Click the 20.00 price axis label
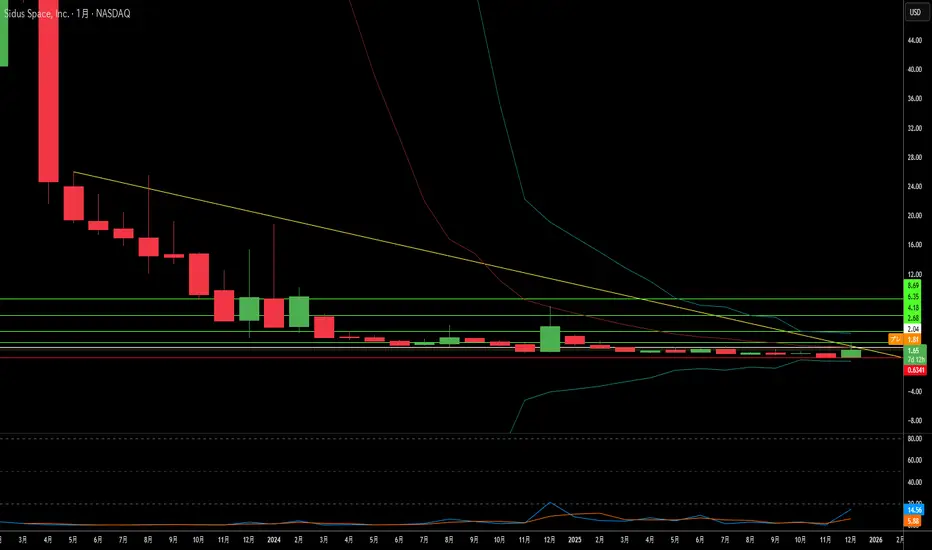The image size is (932, 550). (915, 215)
